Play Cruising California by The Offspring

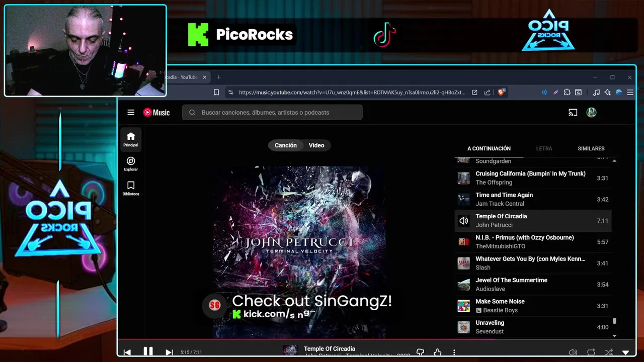point(533,178)
